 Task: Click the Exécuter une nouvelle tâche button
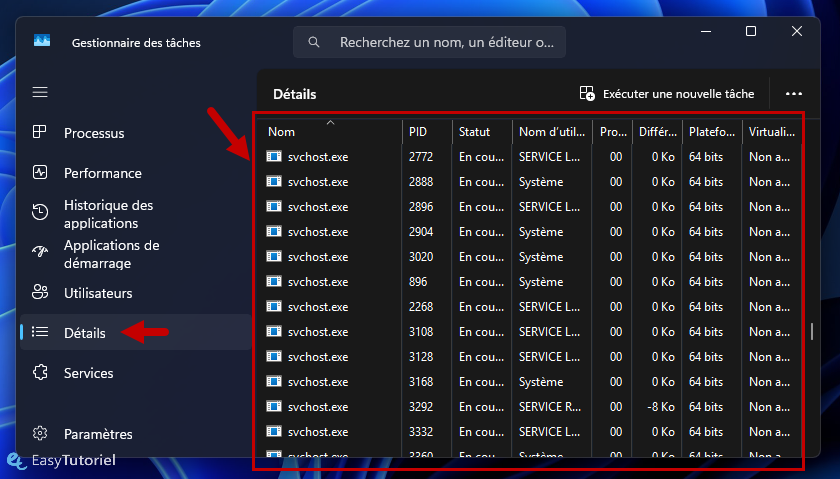(666, 94)
